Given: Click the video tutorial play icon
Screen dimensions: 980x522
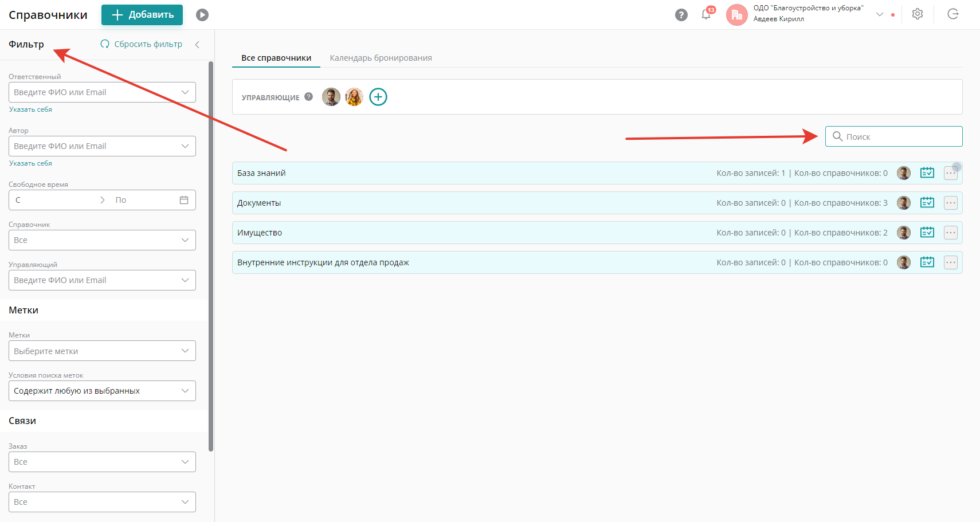Looking at the screenshot, I should (202, 15).
